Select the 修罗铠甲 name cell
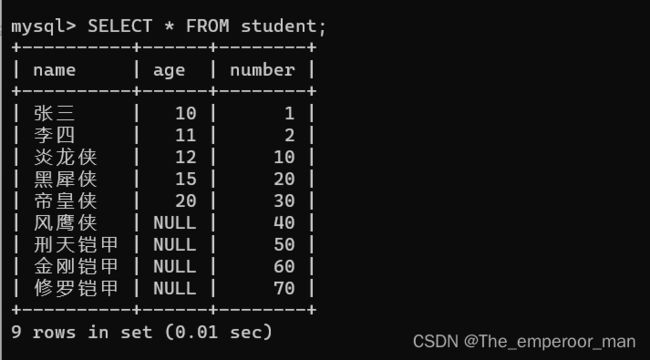 click(76, 288)
